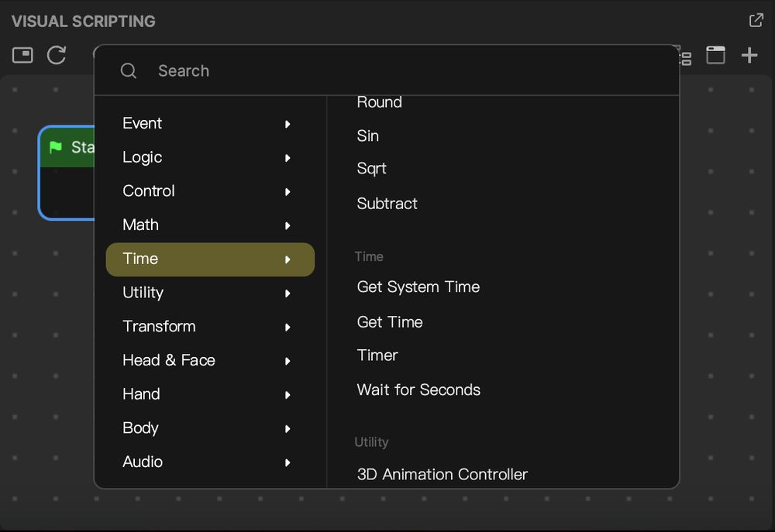
Task: Open the external link icon at top right
Action: tap(756, 20)
